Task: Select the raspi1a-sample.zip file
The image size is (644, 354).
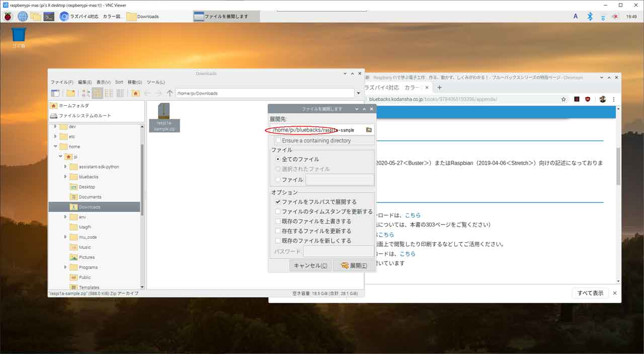Action: click(164, 117)
